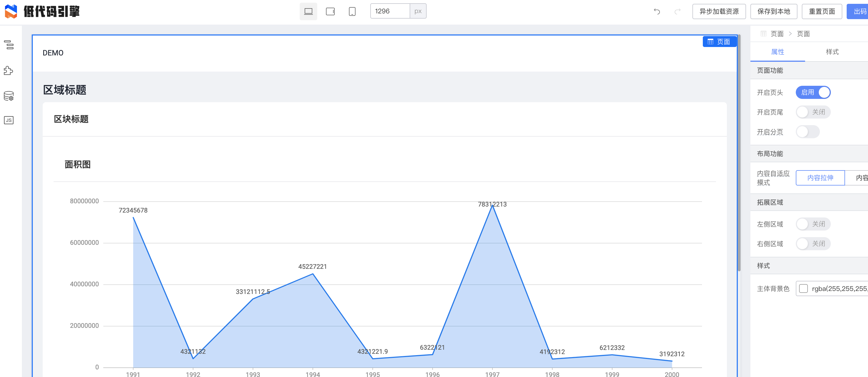Toggle the 开启页头 switch off
868x377 pixels.
pyautogui.click(x=813, y=92)
